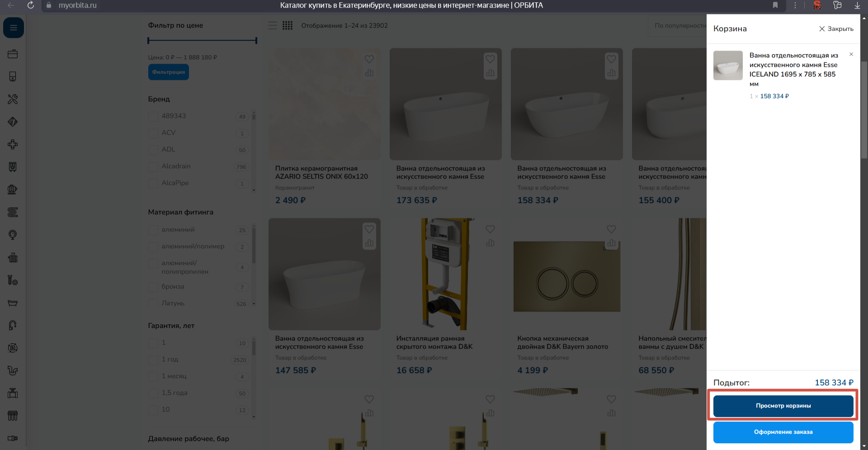Enable the Alcadrain brand filter
This screenshot has height=450, width=868.
coord(153,166)
